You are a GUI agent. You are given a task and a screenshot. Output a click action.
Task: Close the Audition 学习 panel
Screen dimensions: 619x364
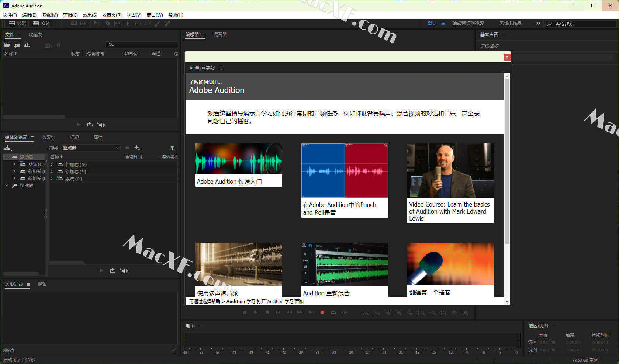tap(507, 57)
